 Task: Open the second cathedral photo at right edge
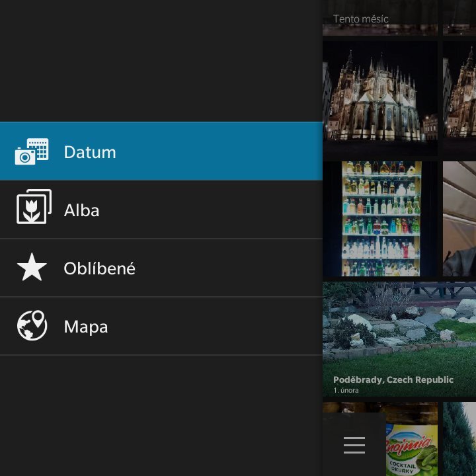[459, 98]
